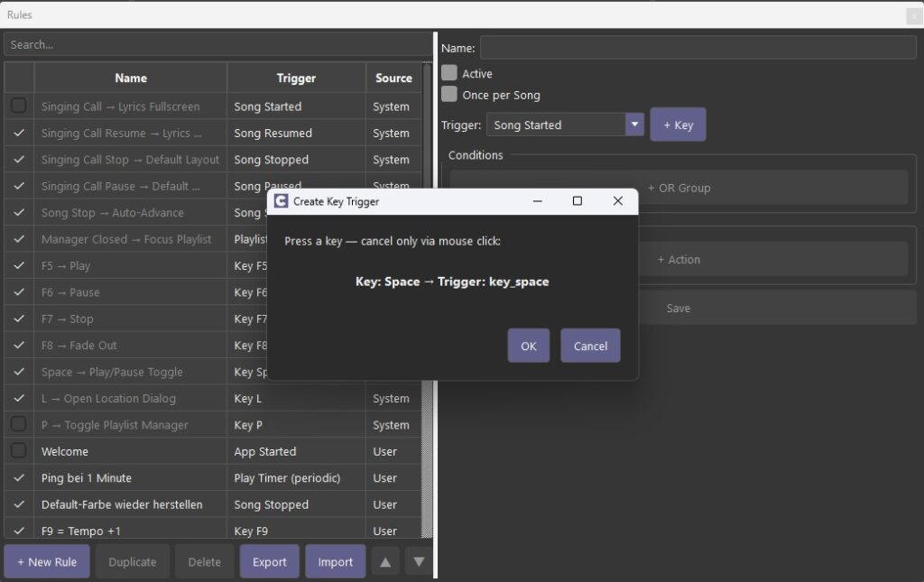Sort rules by Trigger column header
The image size is (924, 582).
(x=296, y=78)
